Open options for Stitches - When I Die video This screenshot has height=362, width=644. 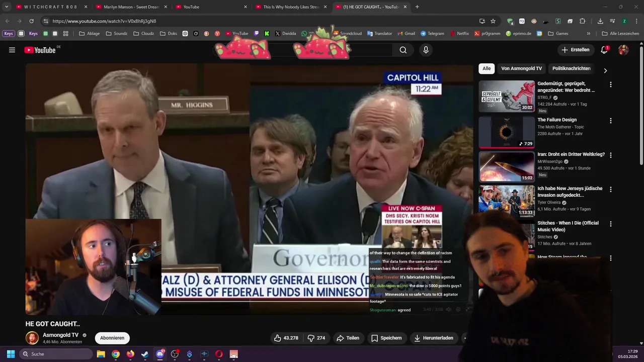pos(611,224)
